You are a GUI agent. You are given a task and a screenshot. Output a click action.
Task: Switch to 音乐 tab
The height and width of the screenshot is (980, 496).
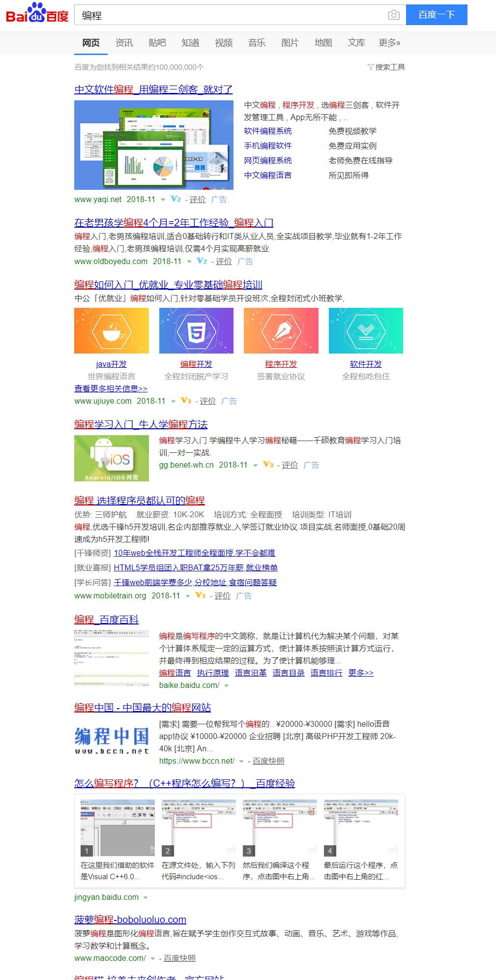coord(257,43)
